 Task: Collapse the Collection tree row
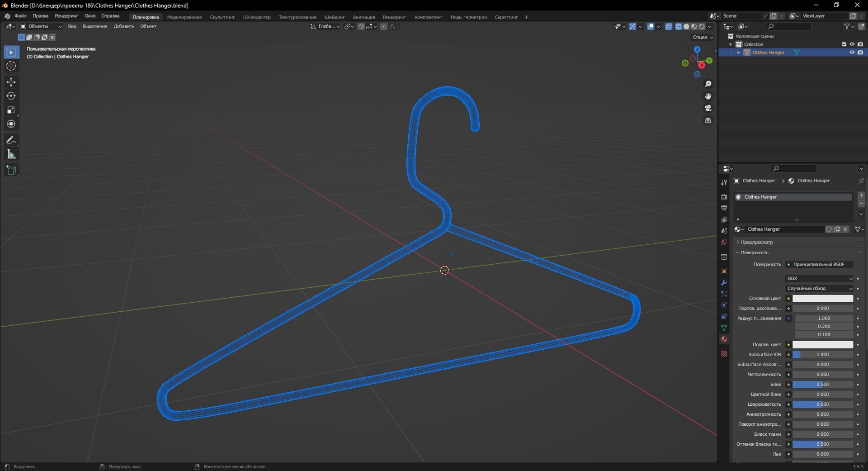[x=731, y=44]
